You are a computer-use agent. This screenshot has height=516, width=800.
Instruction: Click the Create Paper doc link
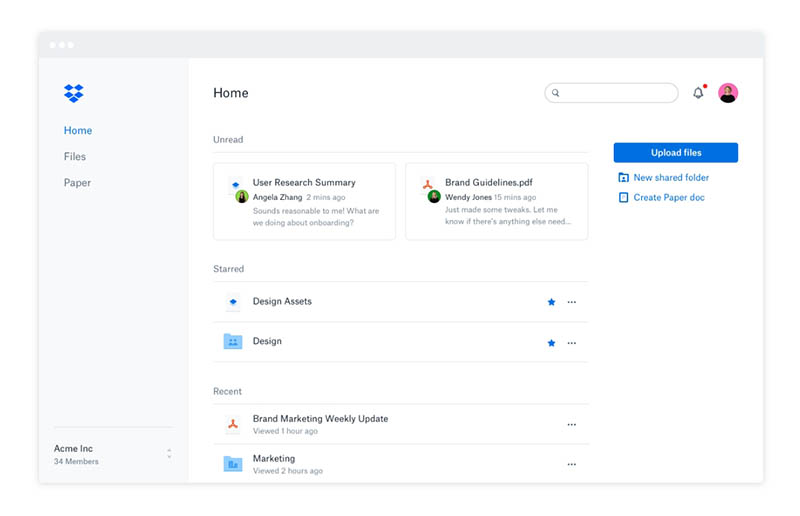pyautogui.click(x=668, y=198)
